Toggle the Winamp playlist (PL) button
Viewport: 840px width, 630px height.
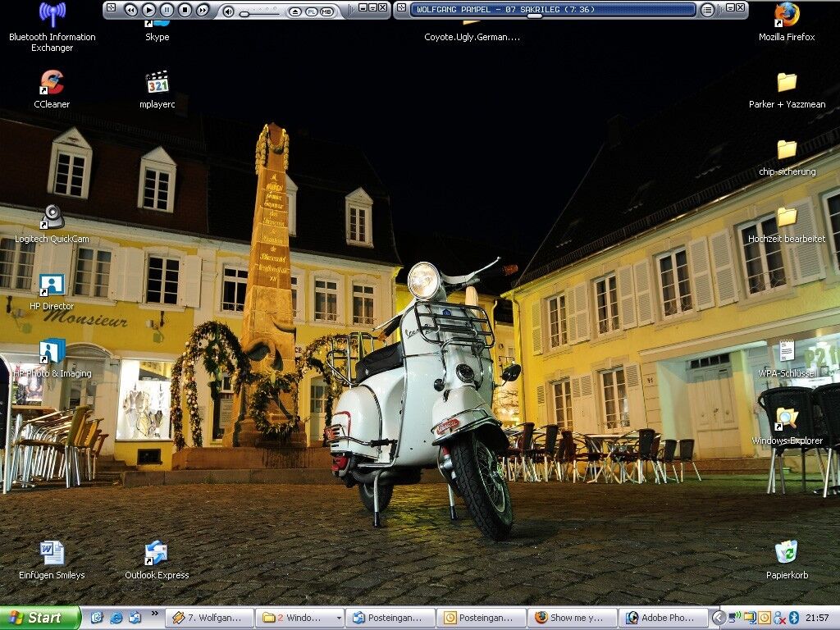click(x=312, y=11)
